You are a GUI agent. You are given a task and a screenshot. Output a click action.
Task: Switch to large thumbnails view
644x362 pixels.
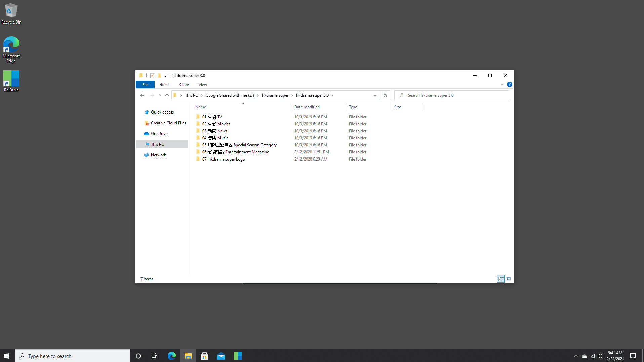point(508,279)
